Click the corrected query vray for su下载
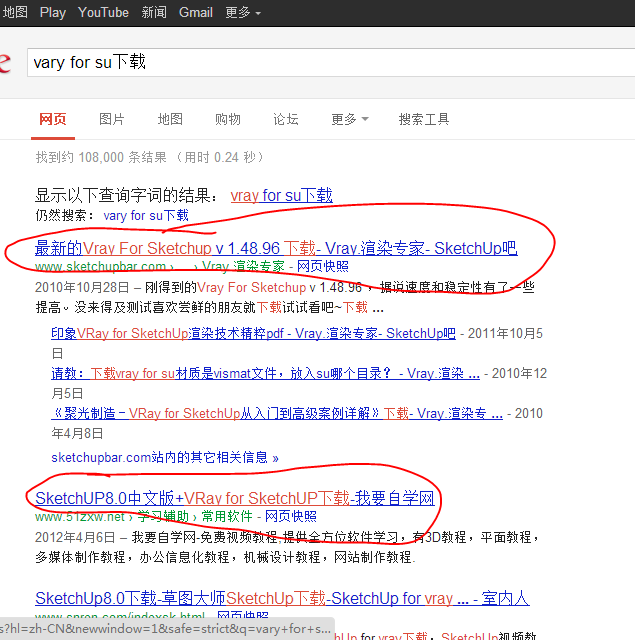The image size is (635, 640). click(x=281, y=195)
